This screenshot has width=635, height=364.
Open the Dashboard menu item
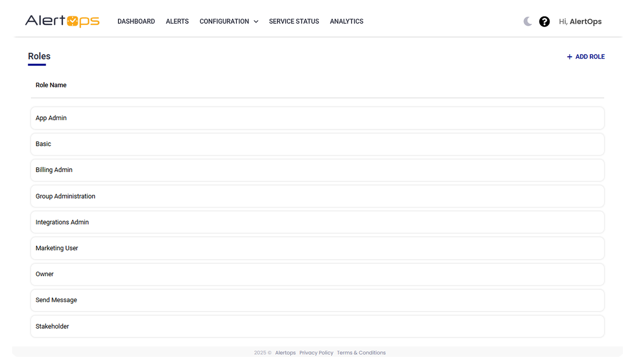[x=136, y=21]
